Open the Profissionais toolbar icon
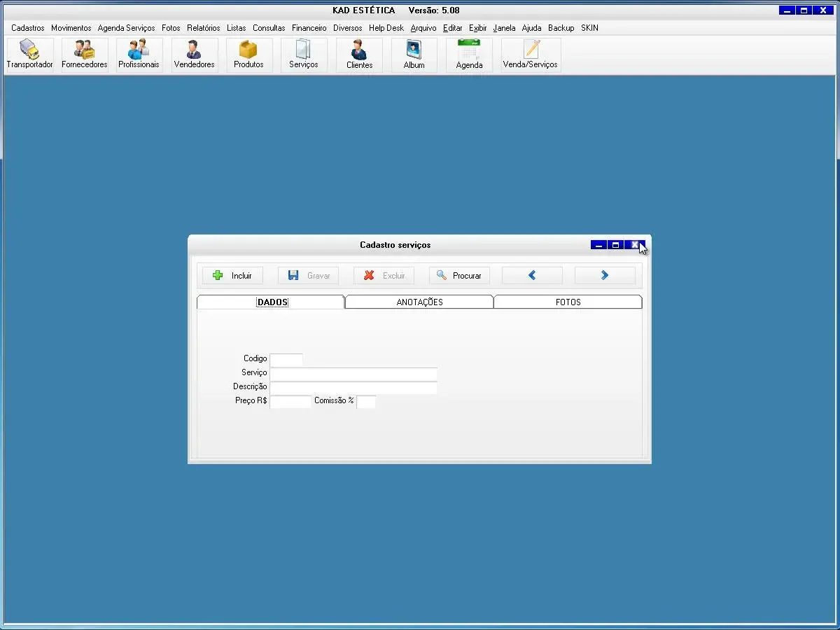This screenshot has height=630, width=840. pyautogui.click(x=139, y=55)
